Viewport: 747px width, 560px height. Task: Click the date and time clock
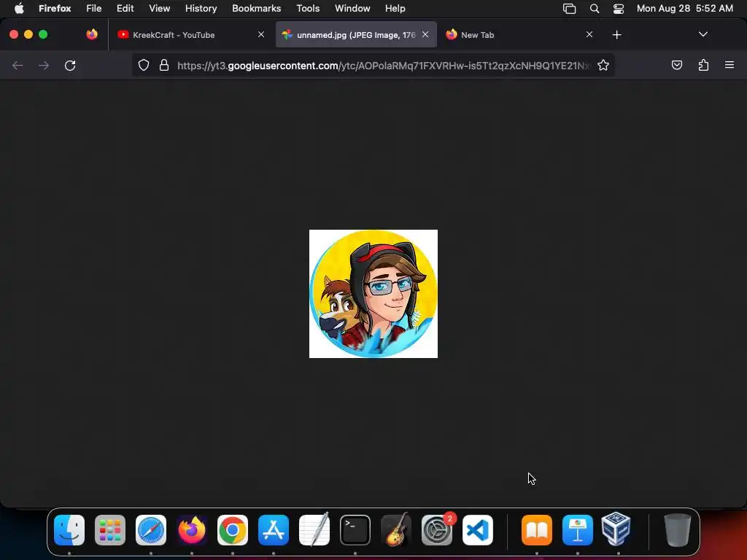(x=684, y=9)
